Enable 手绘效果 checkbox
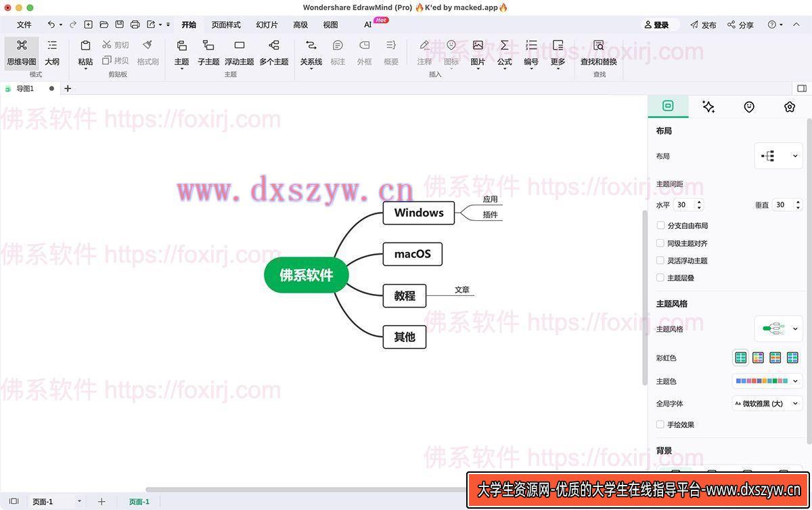The width and height of the screenshot is (812, 510). pyautogui.click(x=660, y=425)
